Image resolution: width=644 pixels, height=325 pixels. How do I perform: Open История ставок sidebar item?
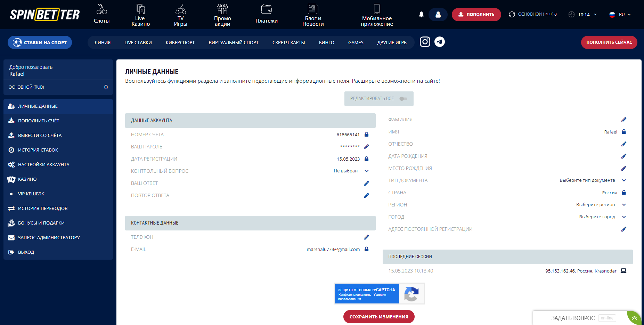[x=38, y=150]
